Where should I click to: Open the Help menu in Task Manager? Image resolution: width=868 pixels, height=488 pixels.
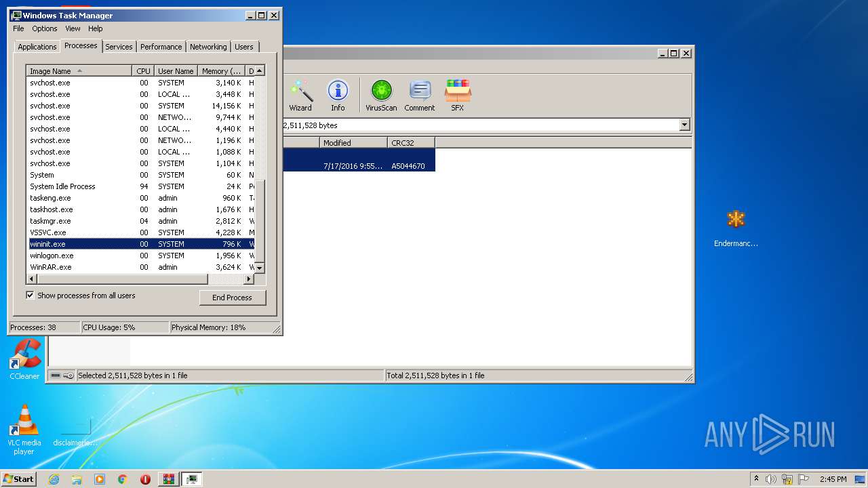pyautogui.click(x=96, y=28)
